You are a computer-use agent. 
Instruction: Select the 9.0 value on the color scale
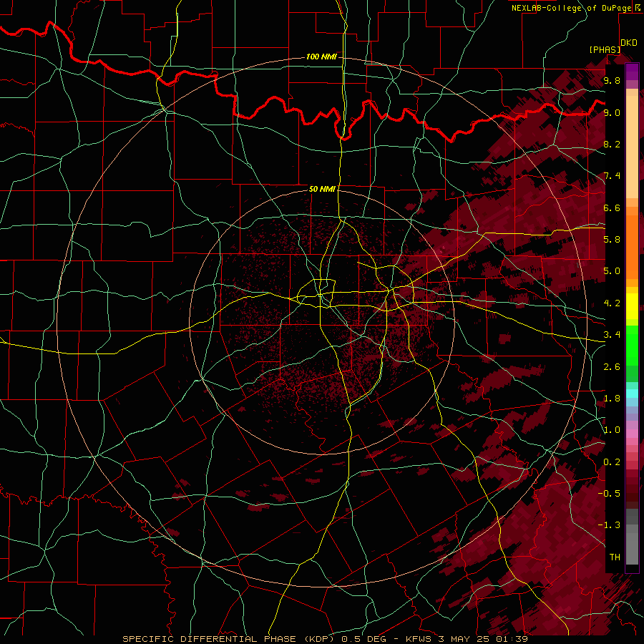(x=612, y=112)
